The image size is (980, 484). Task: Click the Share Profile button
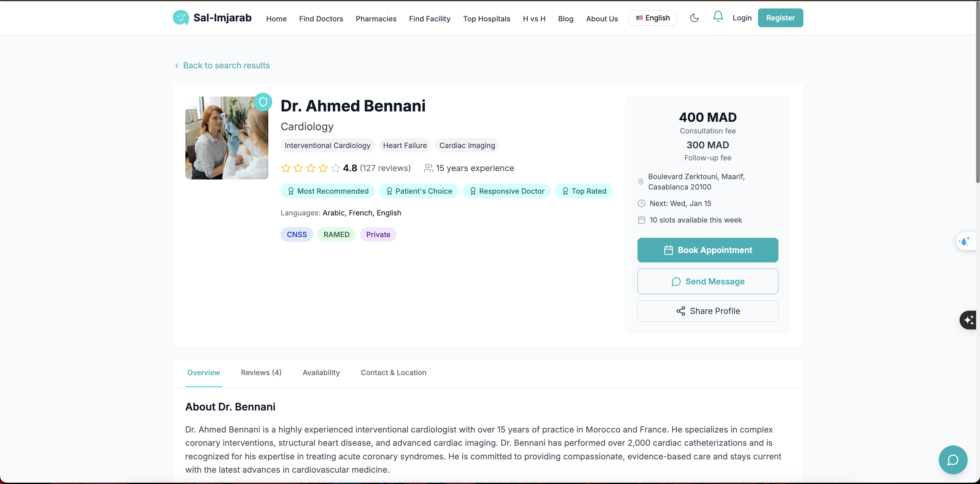pos(707,311)
